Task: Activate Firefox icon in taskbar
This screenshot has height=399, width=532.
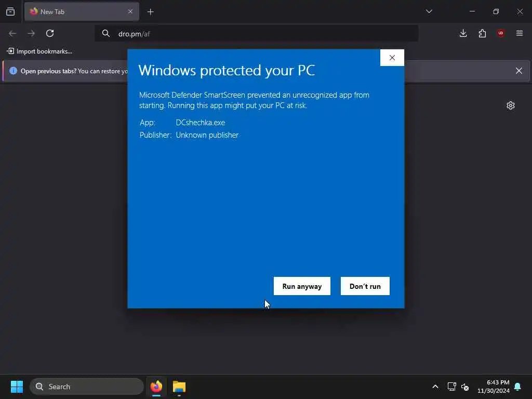Action: coord(156,387)
